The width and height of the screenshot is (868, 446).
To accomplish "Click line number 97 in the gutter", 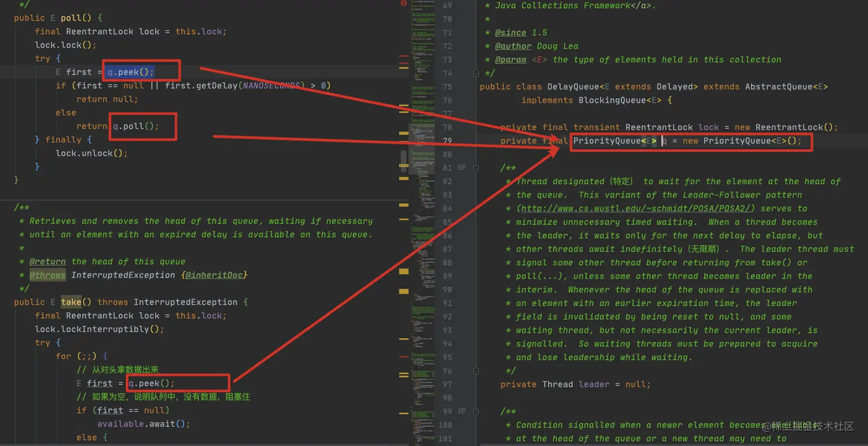I will [447, 385].
